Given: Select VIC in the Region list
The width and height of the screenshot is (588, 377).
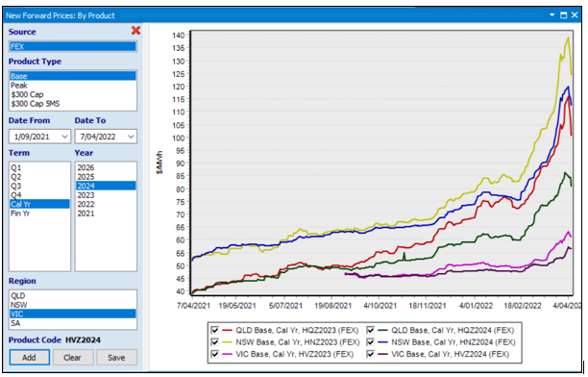Looking at the screenshot, I should tap(73, 314).
